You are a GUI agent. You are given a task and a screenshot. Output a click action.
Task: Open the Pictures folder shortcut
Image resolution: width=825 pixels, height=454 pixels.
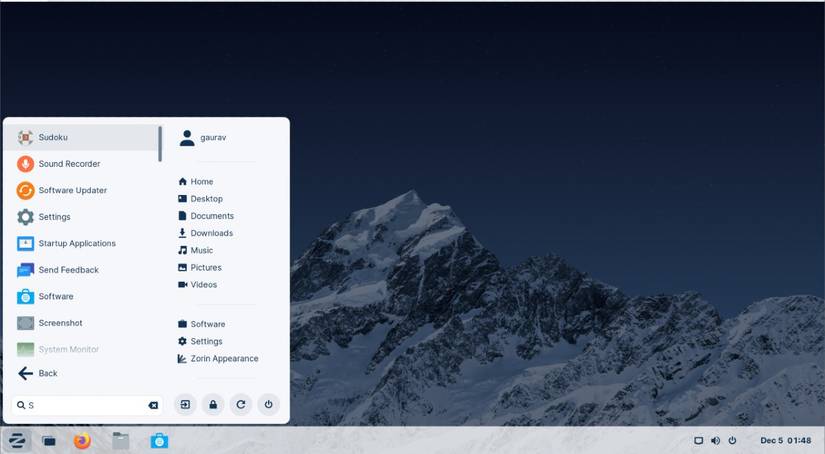200,267
